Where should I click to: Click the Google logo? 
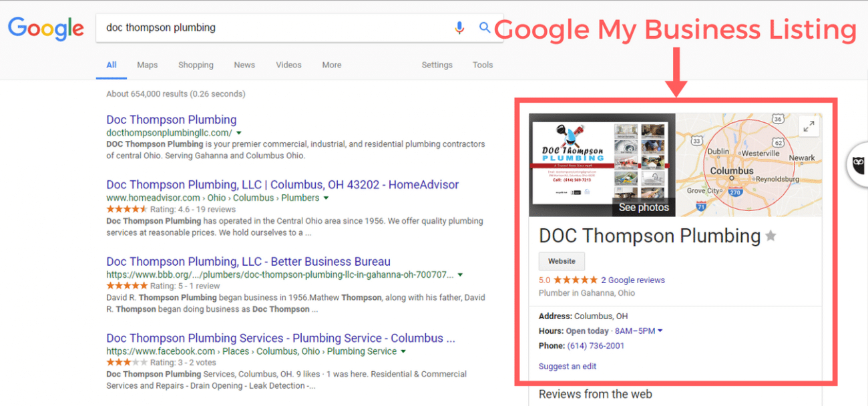tap(46, 29)
